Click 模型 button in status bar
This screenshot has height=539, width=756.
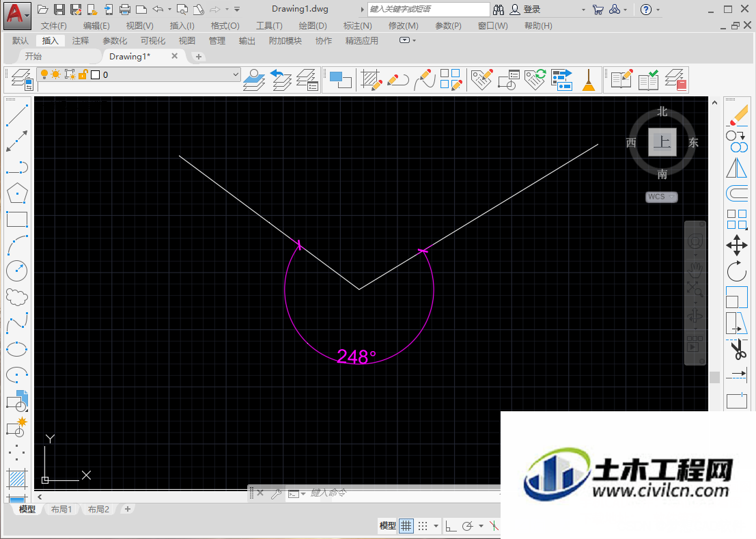click(388, 525)
